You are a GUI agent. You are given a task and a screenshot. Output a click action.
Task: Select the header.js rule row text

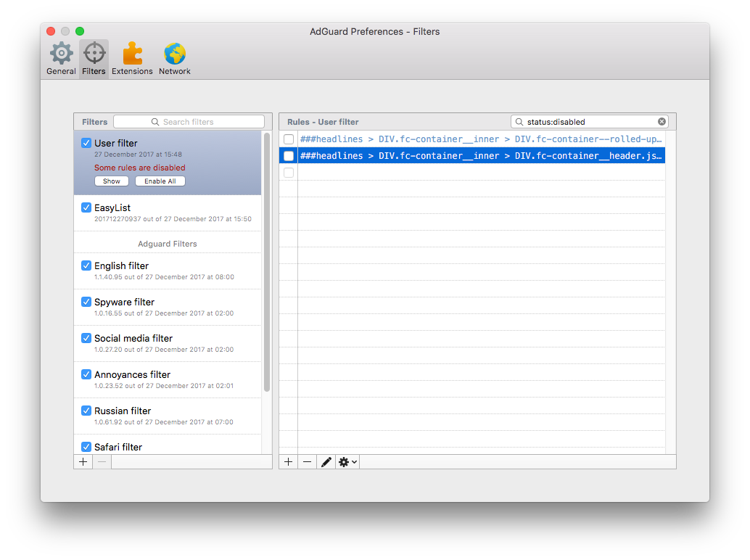click(x=481, y=156)
